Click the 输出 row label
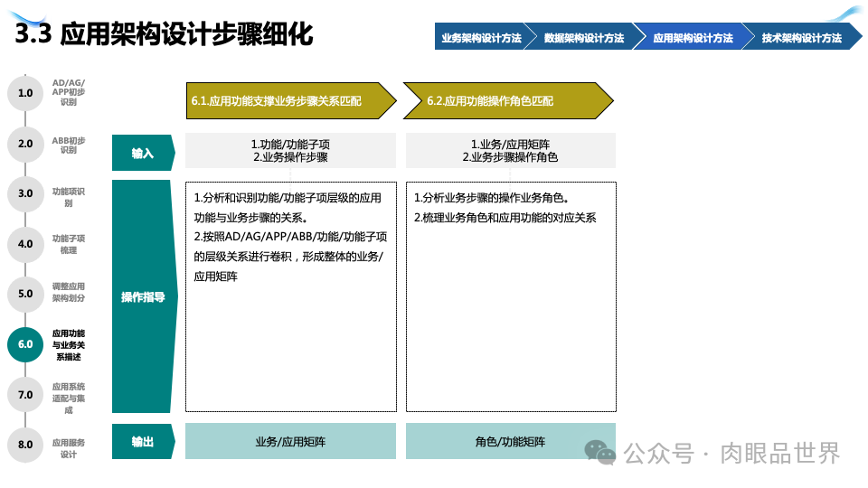The width and height of the screenshot is (868, 488). coord(144,442)
